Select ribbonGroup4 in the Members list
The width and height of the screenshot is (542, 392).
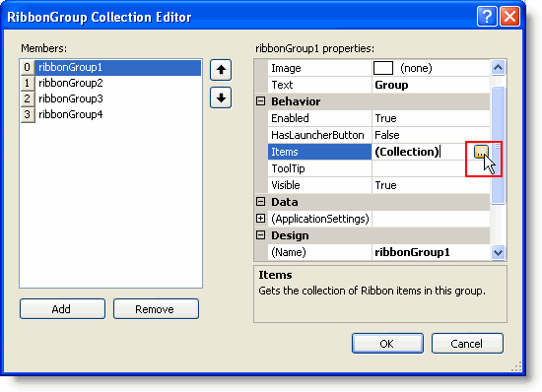pyautogui.click(x=118, y=114)
